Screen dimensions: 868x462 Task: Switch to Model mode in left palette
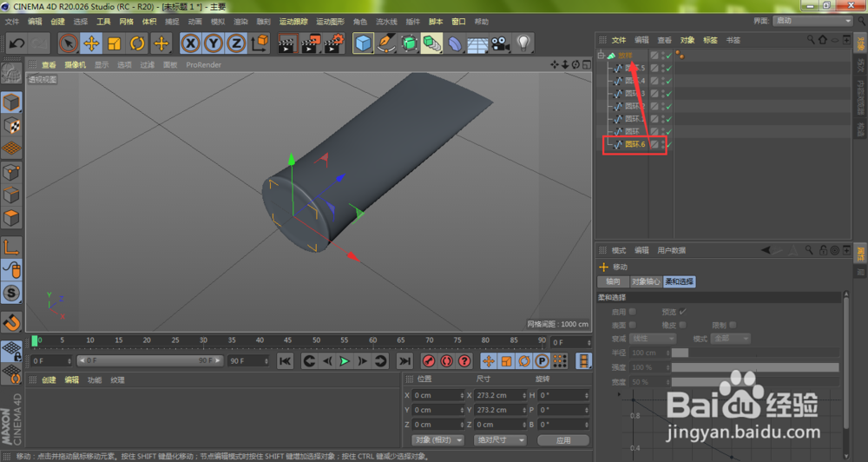pos(11,102)
